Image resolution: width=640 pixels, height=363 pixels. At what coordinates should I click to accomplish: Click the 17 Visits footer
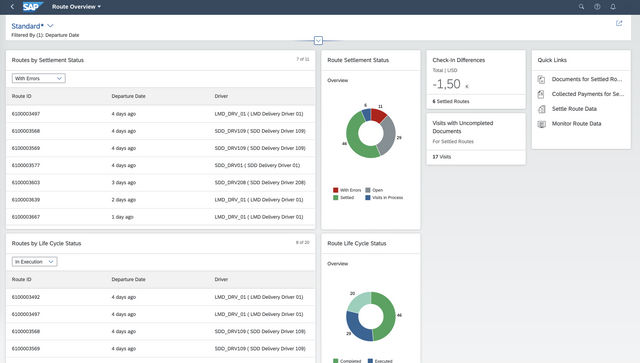click(x=476, y=157)
